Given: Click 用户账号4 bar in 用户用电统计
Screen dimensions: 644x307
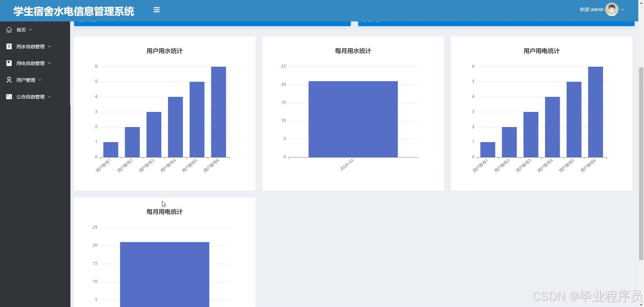Looking at the screenshot, I should [552, 127].
